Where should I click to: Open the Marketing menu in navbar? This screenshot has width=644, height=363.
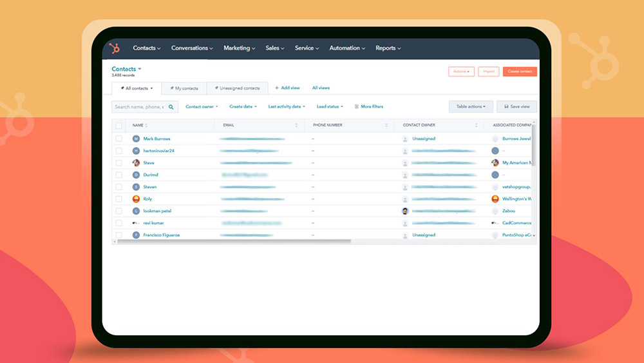click(x=239, y=48)
